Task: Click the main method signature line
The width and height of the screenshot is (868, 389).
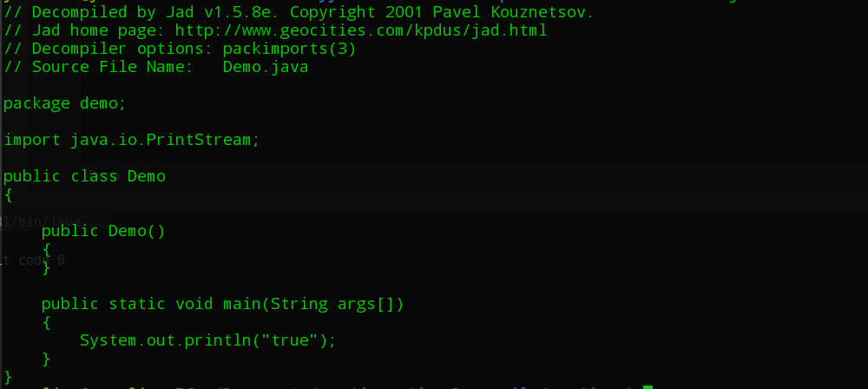Action: 223,304
